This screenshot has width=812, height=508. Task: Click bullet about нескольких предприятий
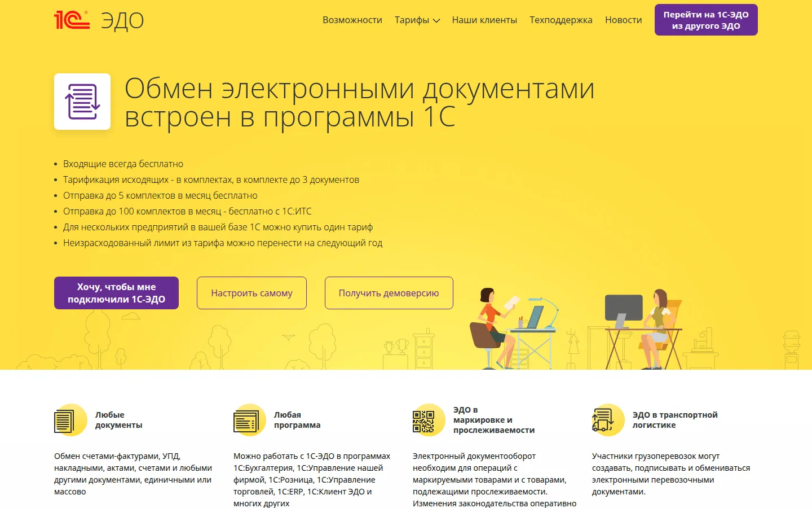coord(218,227)
